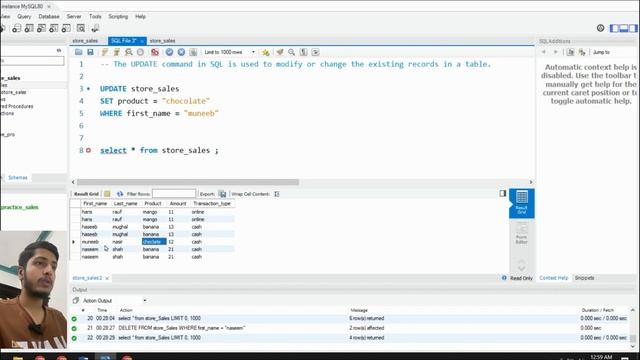
Task: Rollback transaction with blue X icon
Action: click(x=181, y=52)
